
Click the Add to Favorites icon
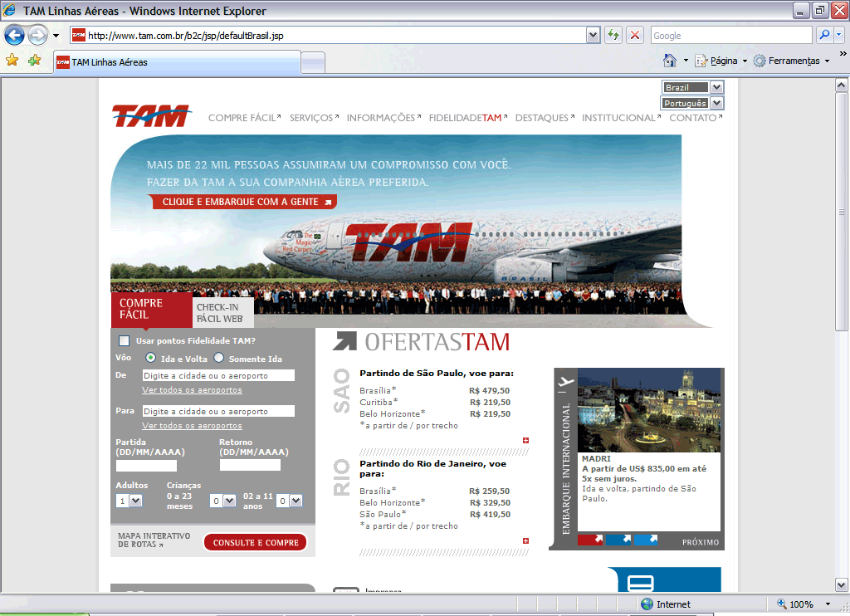pos(35,61)
